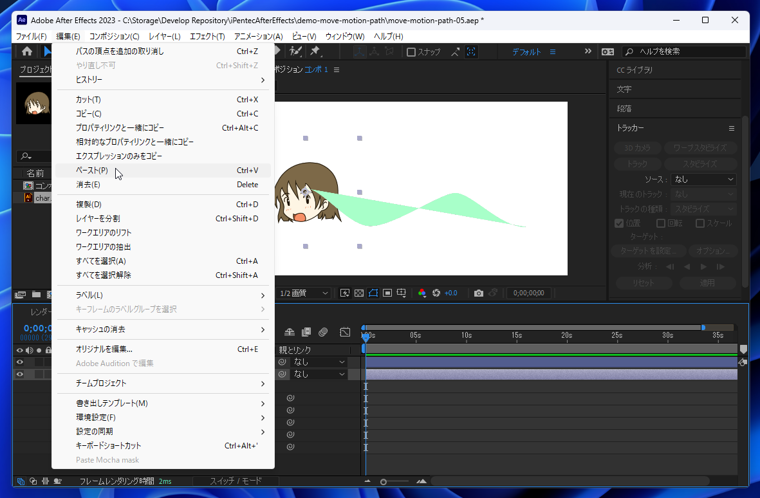Open the channel display RGB color icon
This screenshot has height=498, width=760.
click(x=421, y=293)
